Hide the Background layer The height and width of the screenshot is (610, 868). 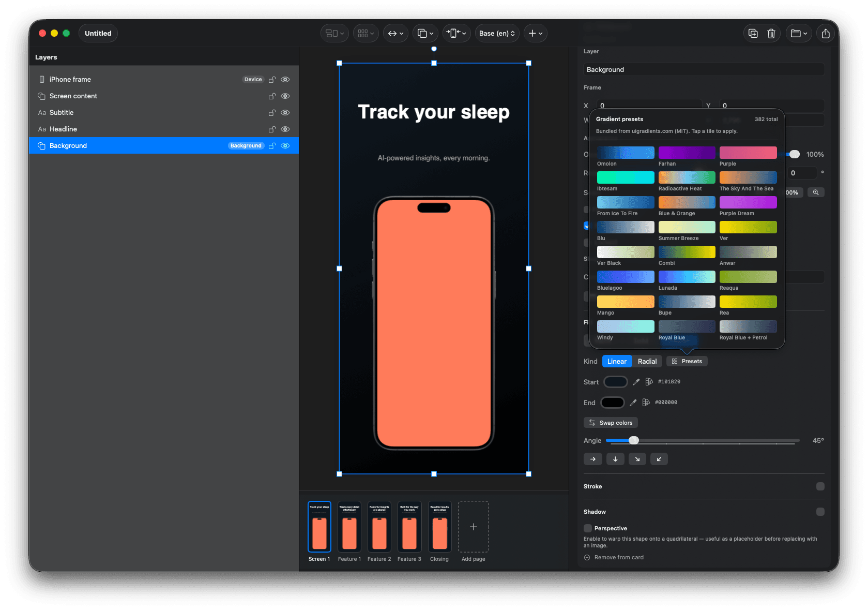[285, 146]
